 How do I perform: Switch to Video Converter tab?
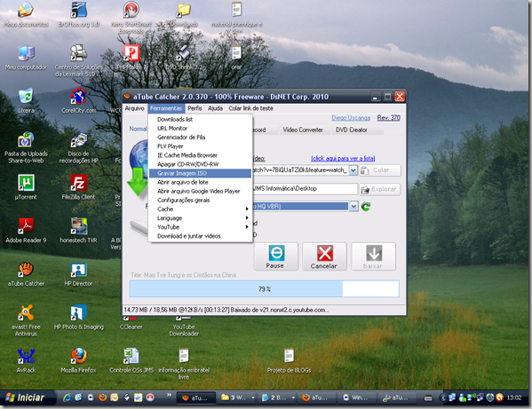point(303,130)
